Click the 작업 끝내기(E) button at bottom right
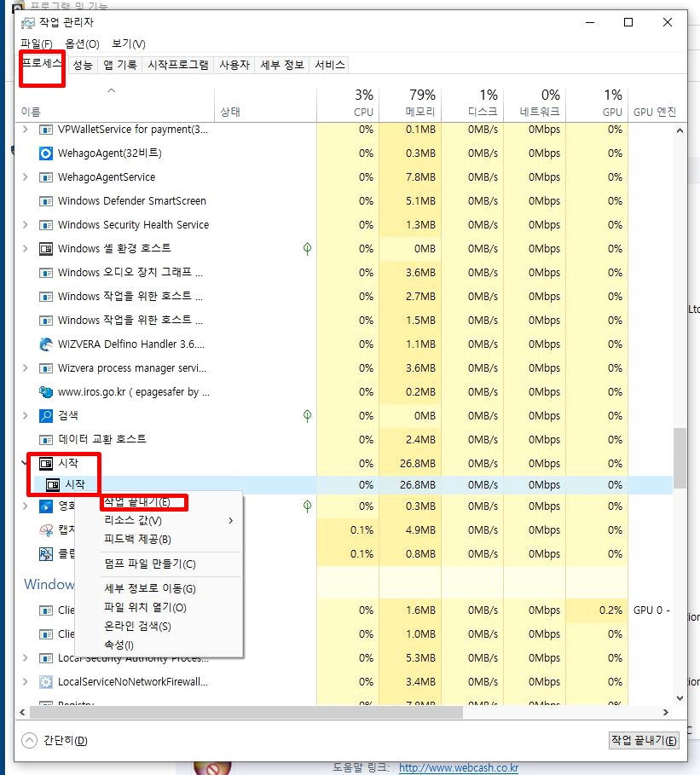This screenshot has width=700, height=775. (x=644, y=740)
